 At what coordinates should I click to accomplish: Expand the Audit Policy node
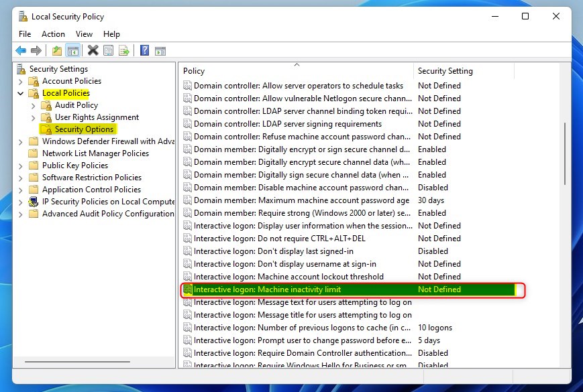[x=34, y=105]
